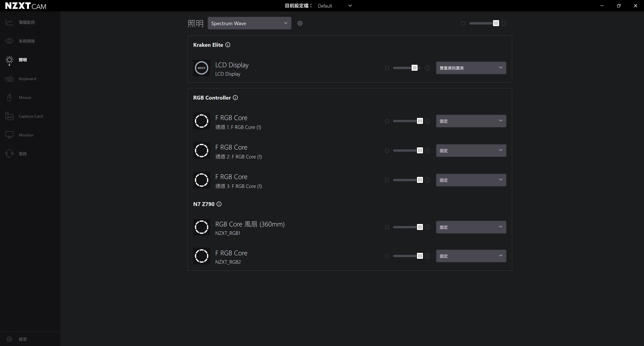
Task: Click the max brightness sun icon for 通道 1
Action: coord(427,121)
